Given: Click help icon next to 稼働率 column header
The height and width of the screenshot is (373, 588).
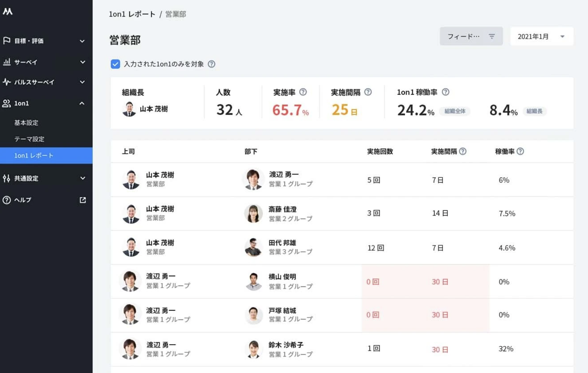Looking at the screenshot, I should click(520, 151).
